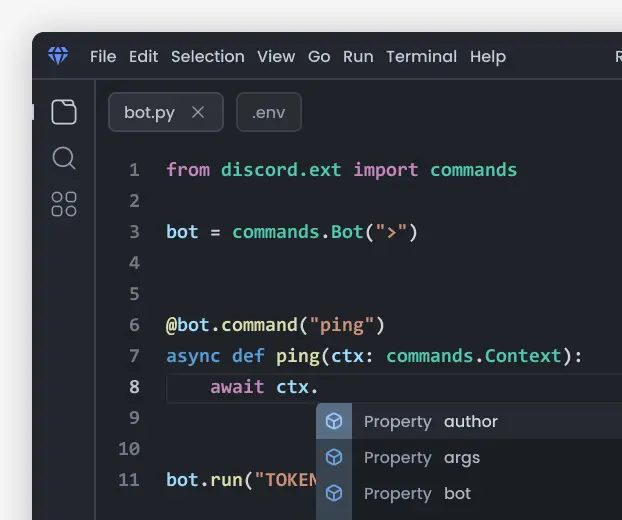Click the word 'commands' on line 1
The image size is (622, 520).
coord(474,170)
